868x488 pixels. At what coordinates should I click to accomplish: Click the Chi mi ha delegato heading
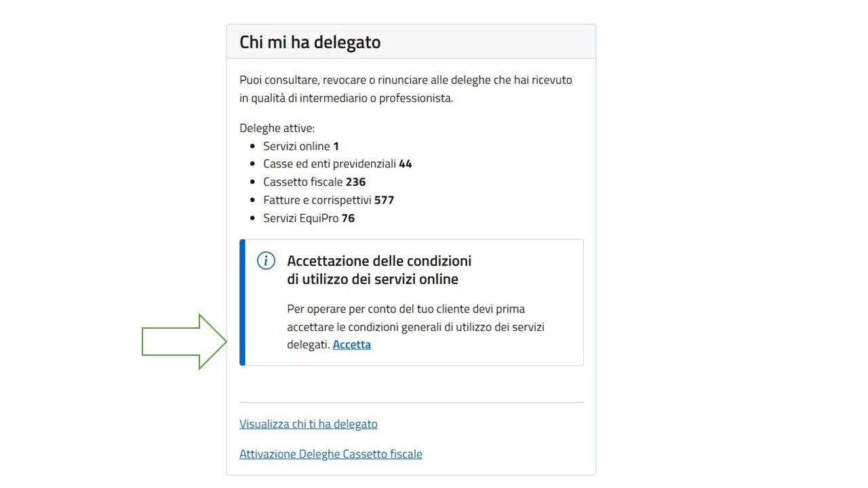coord(310,42)
